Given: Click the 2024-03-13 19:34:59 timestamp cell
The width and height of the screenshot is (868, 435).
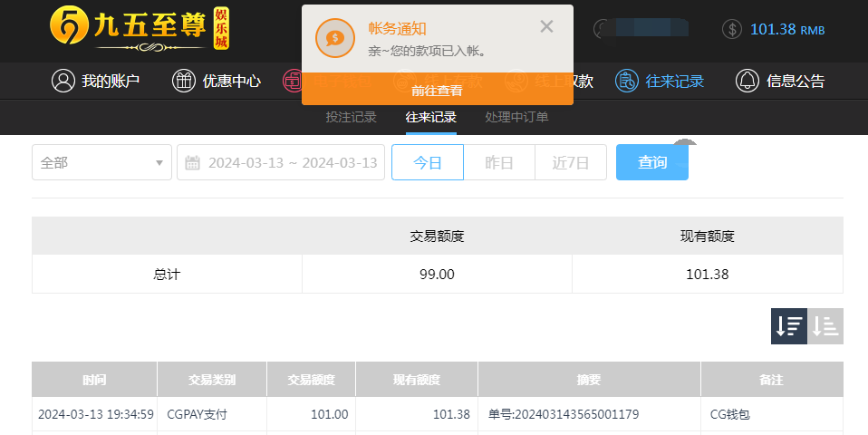Looking at the screenshot, I should pyautogui.click(x=96, y=414).
